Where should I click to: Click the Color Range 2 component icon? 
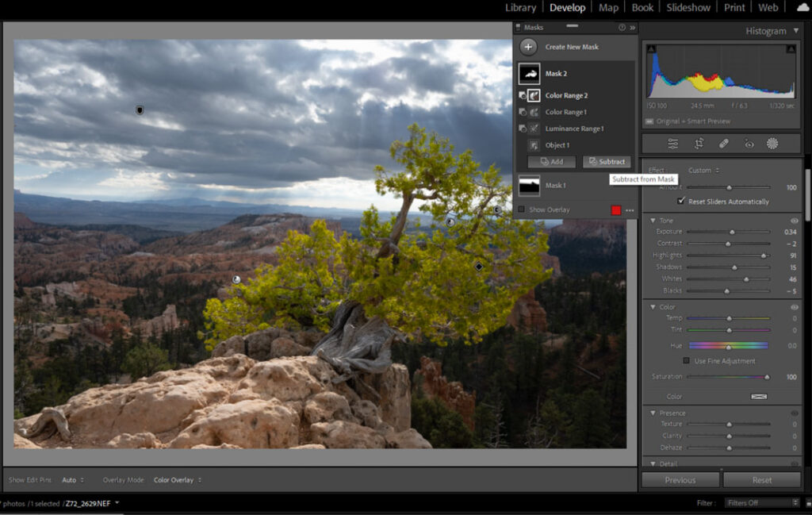pyautogui.click(x=534, y=95)
